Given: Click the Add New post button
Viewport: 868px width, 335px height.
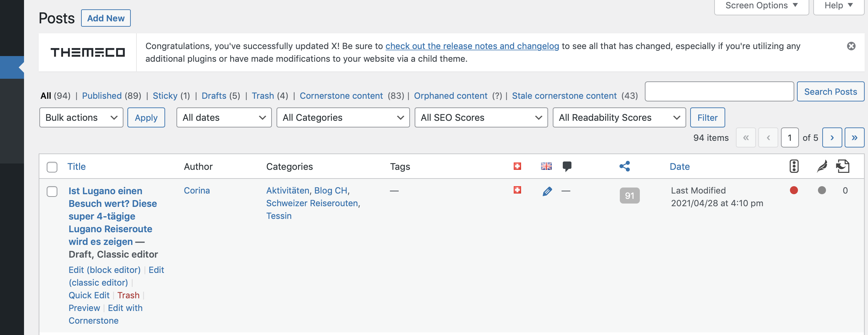Looking at the screenshot, I should (x=105, y=18).
